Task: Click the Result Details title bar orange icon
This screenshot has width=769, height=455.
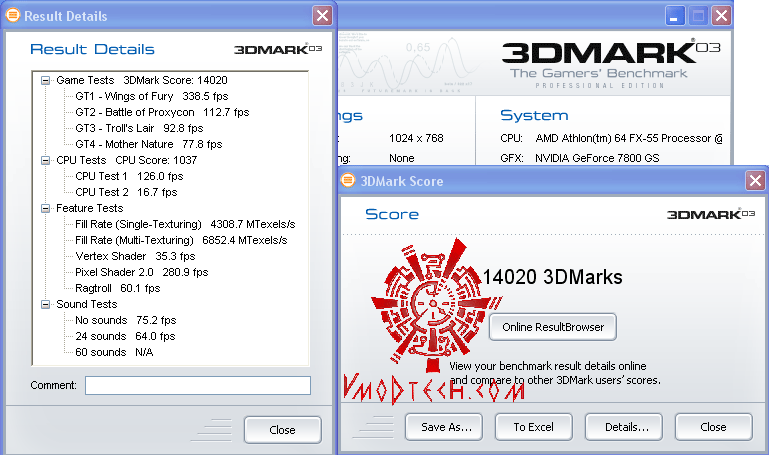Action: (x=12, y=15)
